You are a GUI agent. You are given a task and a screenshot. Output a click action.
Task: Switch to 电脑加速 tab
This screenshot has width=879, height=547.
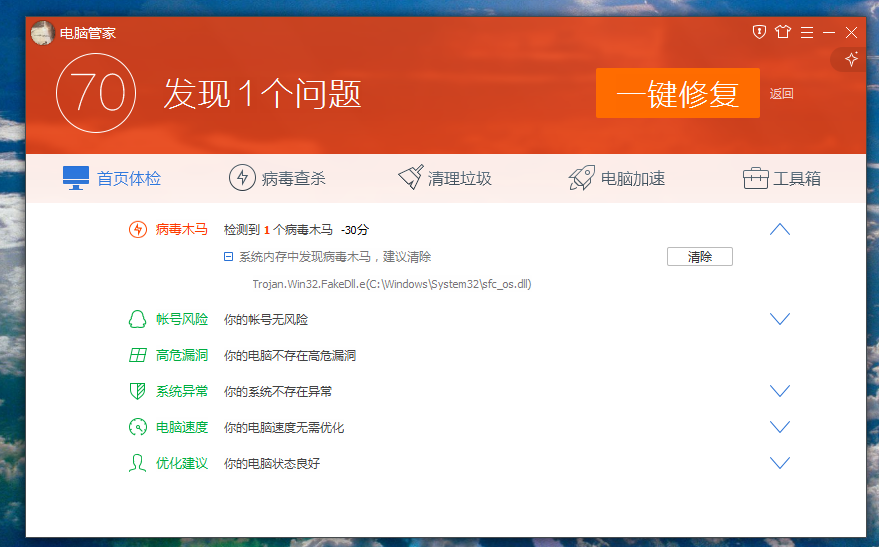(x=617, y=178)
